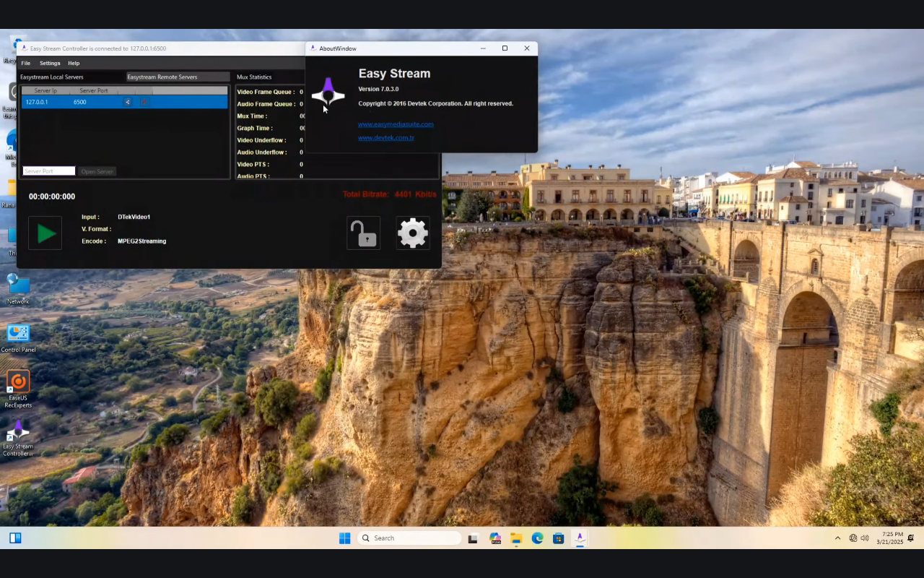Open the Network desktop icon

(17, 288)
